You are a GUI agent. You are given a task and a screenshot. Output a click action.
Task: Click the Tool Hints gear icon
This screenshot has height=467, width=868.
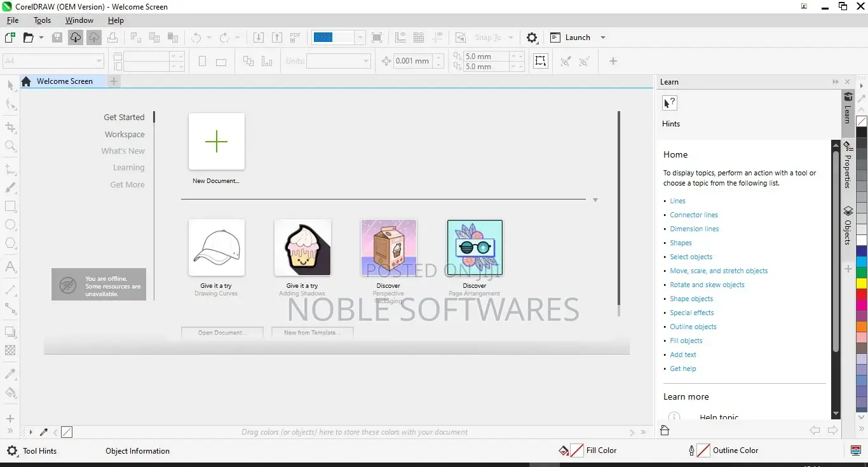(11, 451)
